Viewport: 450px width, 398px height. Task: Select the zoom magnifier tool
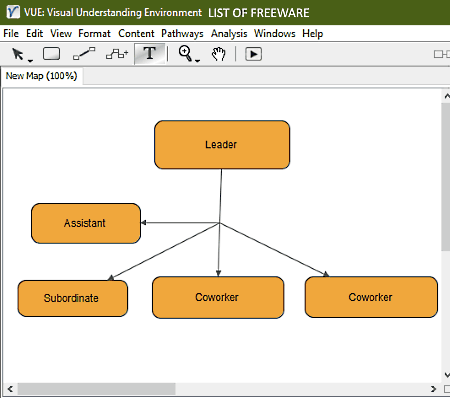185,53
